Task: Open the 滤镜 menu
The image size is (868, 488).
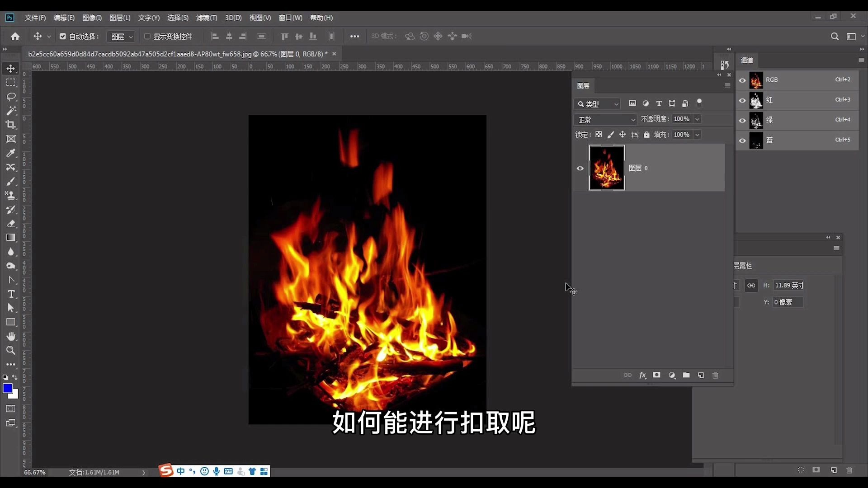Action: click(x=206, y=18)
